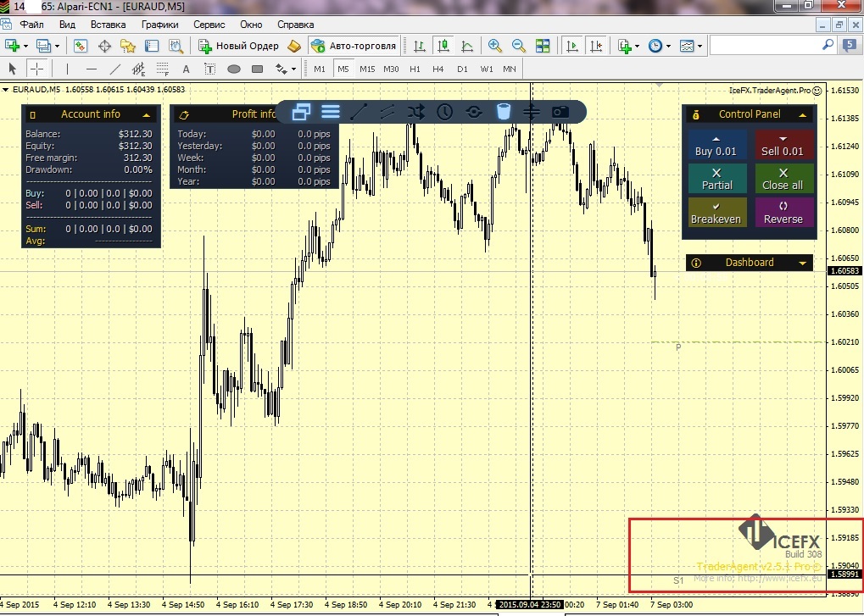Open the Periods clock dropdown

668,47
